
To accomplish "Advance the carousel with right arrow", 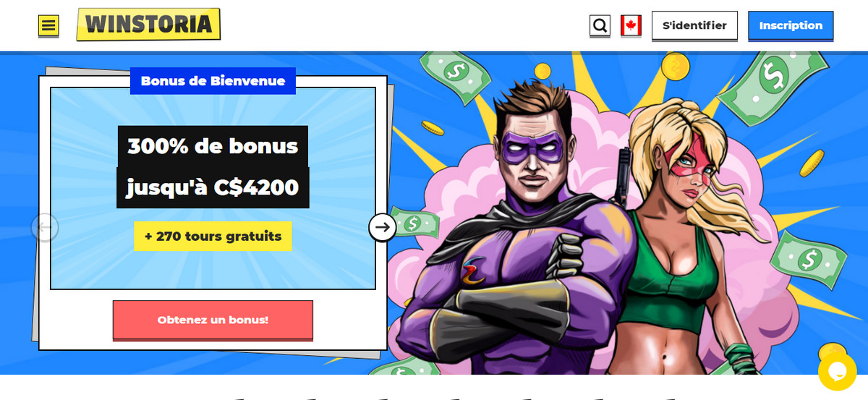I will [383, 227].
